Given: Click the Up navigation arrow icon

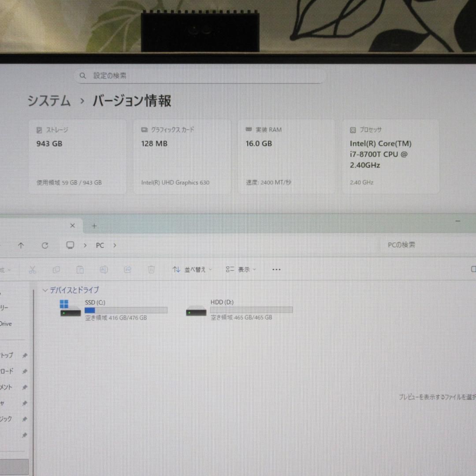Looking at the screenshot, I should pos(21,245).
